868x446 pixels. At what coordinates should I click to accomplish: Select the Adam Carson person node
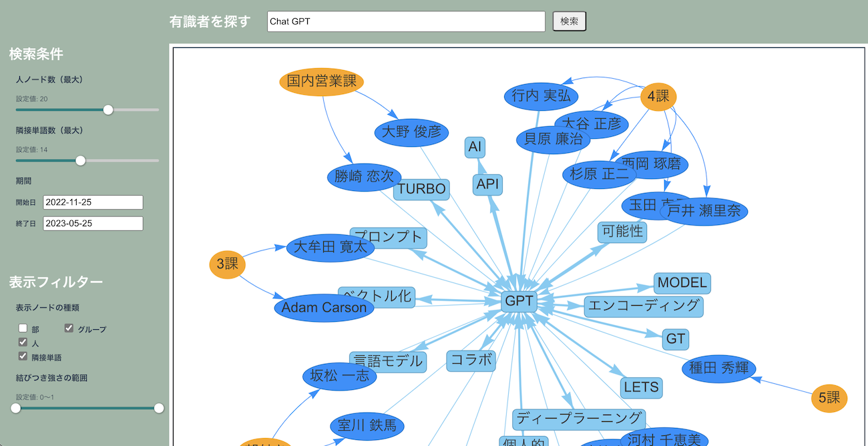click(324, 308)
